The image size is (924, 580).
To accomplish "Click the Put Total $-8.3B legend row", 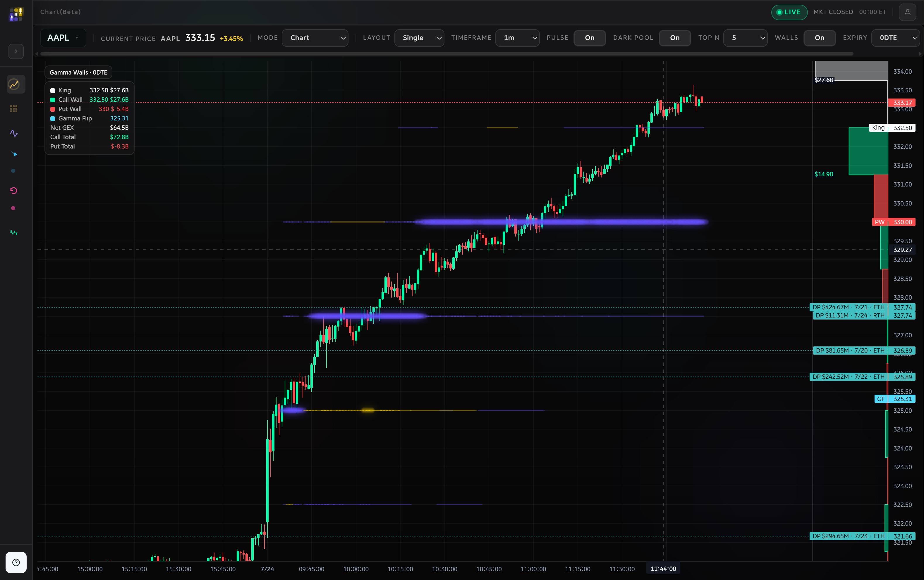I will 90,147.
